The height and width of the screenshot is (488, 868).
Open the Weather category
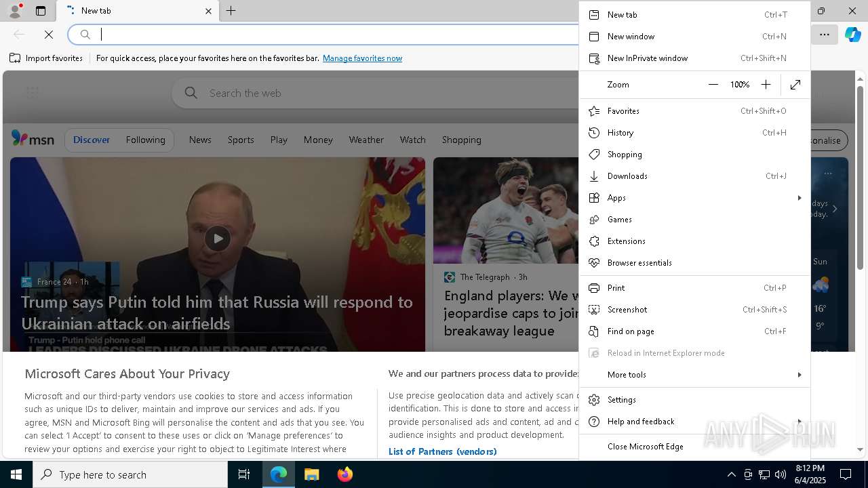(366, 140)
